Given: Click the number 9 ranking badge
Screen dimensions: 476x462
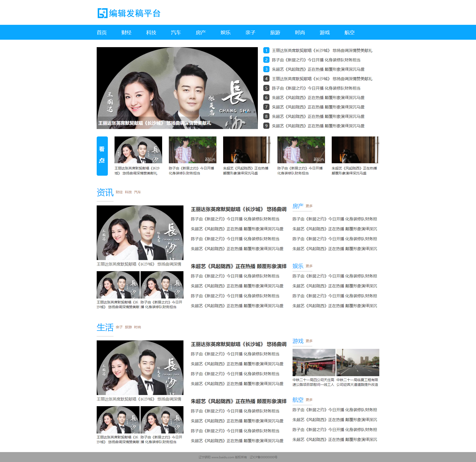Looking at the screenshot, I should click(x=266, y=126).
